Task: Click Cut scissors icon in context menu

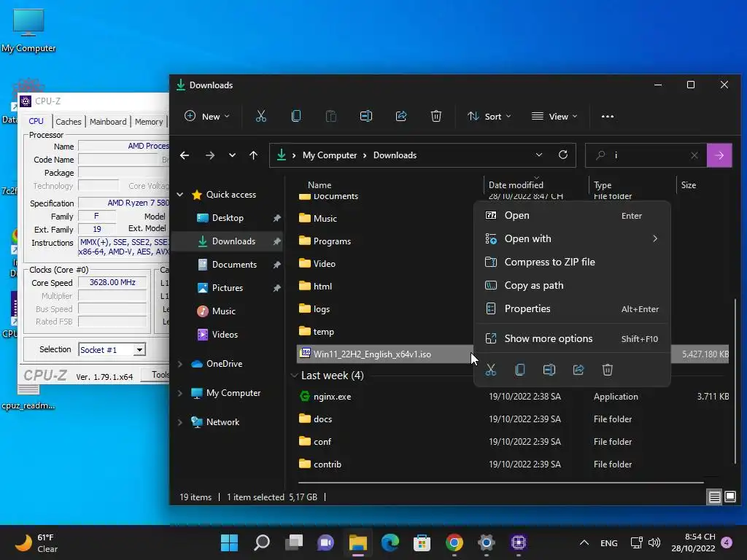Action: 491,370
